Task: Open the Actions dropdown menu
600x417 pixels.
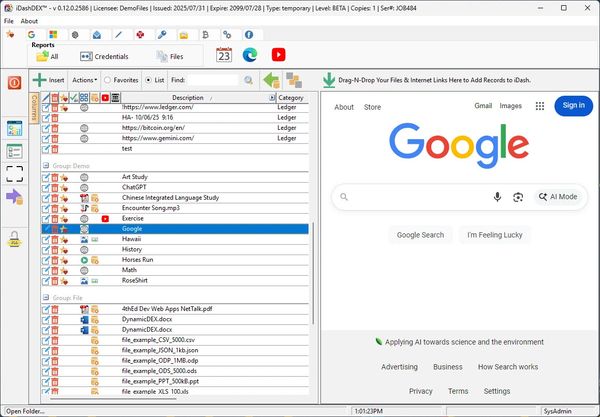Action: 85,80
